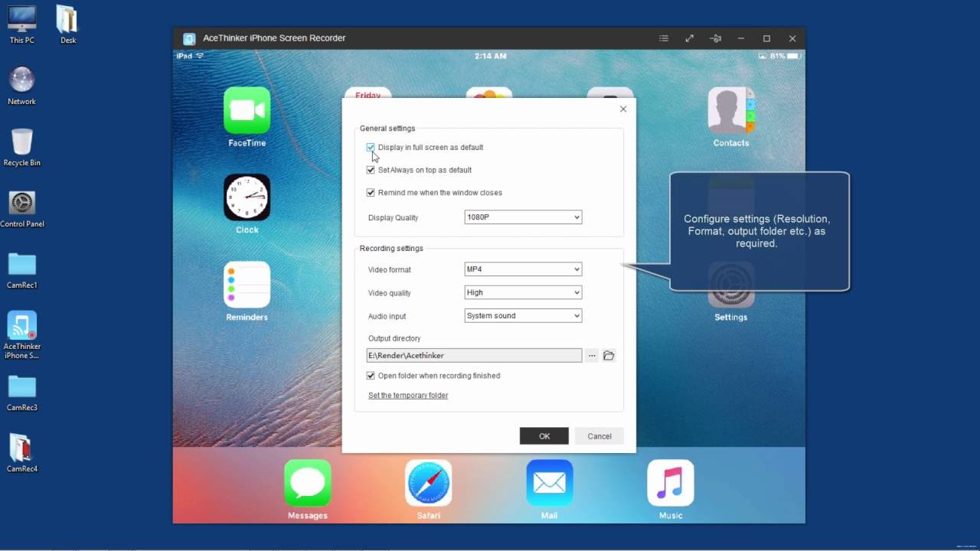The width and height of the screenshot is (980, 551).
Task: Click OK to save settings
Action: [544, 436]
